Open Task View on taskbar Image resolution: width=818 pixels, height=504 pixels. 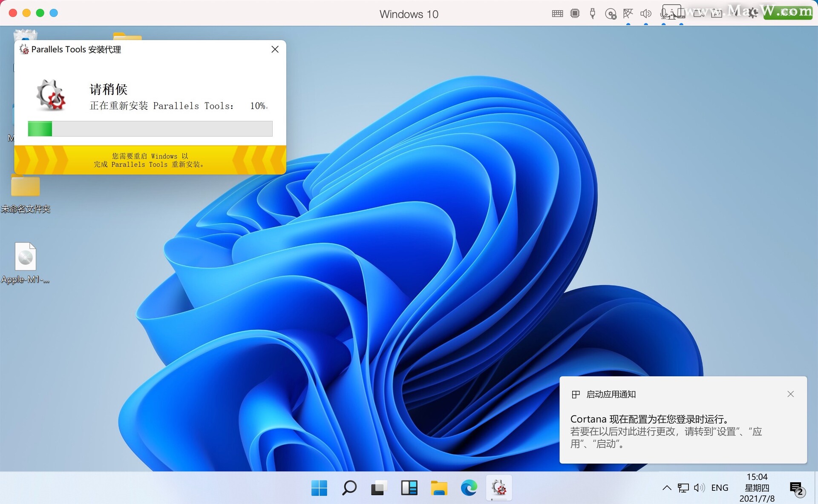coord(378,488)
